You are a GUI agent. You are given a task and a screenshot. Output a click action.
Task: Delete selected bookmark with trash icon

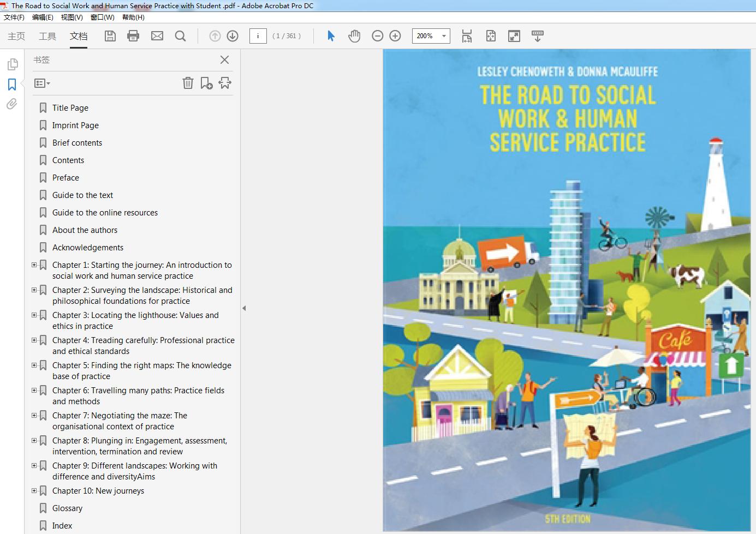[x=188, y=83]
